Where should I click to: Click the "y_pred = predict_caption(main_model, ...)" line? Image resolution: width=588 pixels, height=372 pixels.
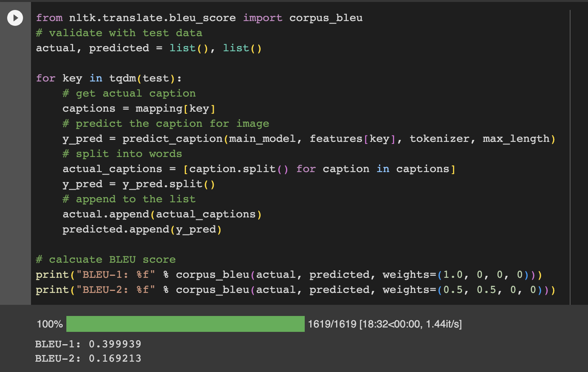click(x=309, y=139)
